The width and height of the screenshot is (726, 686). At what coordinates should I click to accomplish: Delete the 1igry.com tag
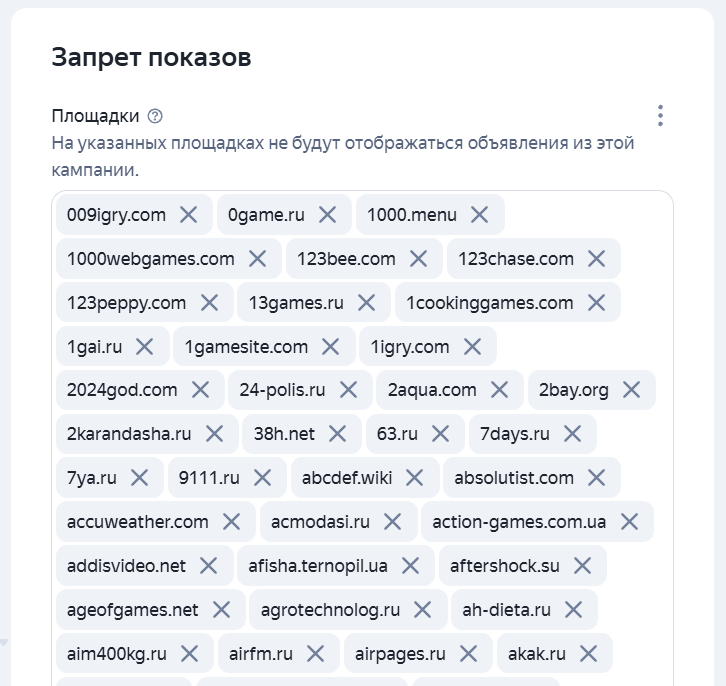coord(472,347)
